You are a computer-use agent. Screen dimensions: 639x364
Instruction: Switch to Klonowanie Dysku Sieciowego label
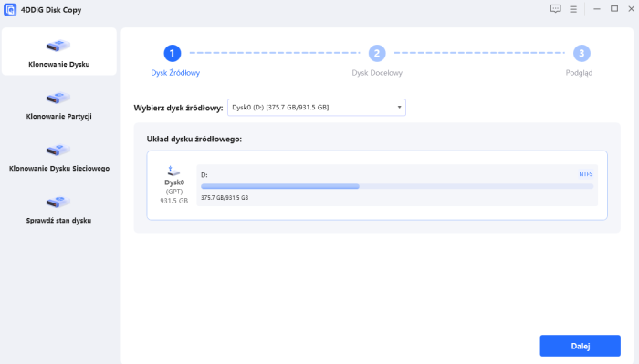pos(59,169)
